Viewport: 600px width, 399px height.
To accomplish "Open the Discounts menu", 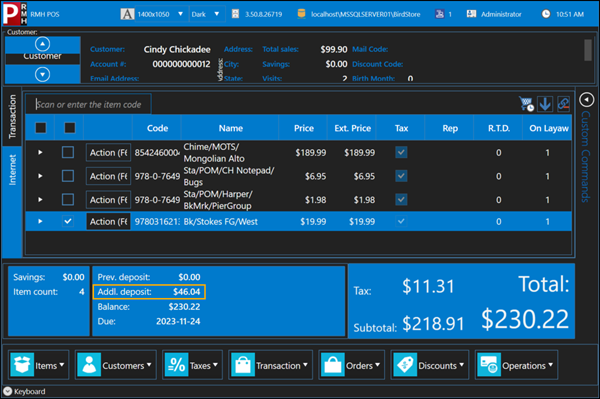I will click(x=429, y=365).
